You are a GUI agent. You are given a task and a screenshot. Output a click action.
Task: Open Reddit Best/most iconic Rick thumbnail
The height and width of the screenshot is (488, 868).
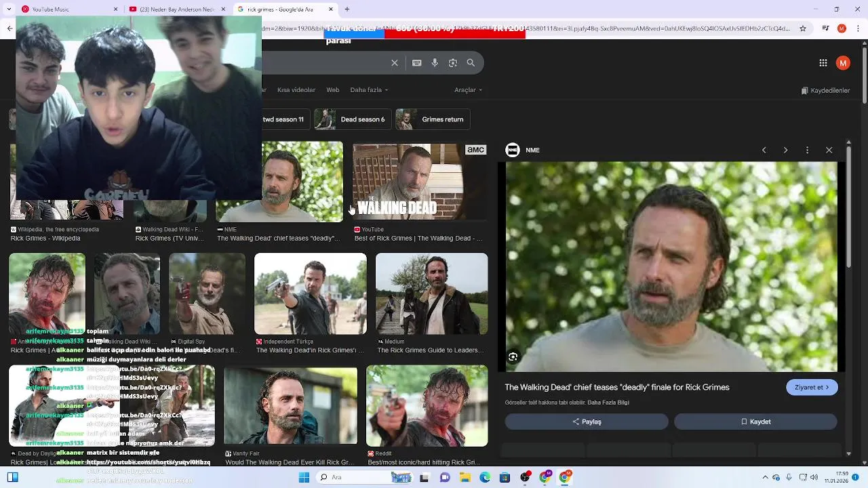click(x=427, y=405)
